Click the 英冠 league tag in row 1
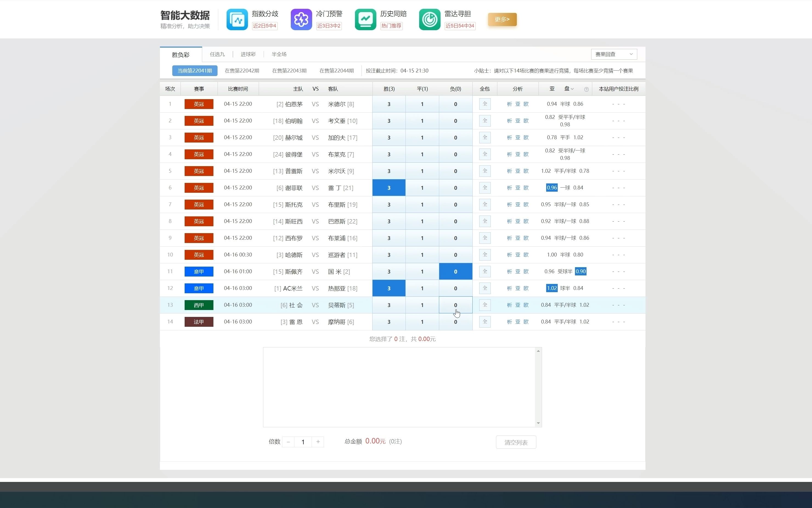This screenshot has height=508, width=812. point(199,104)
